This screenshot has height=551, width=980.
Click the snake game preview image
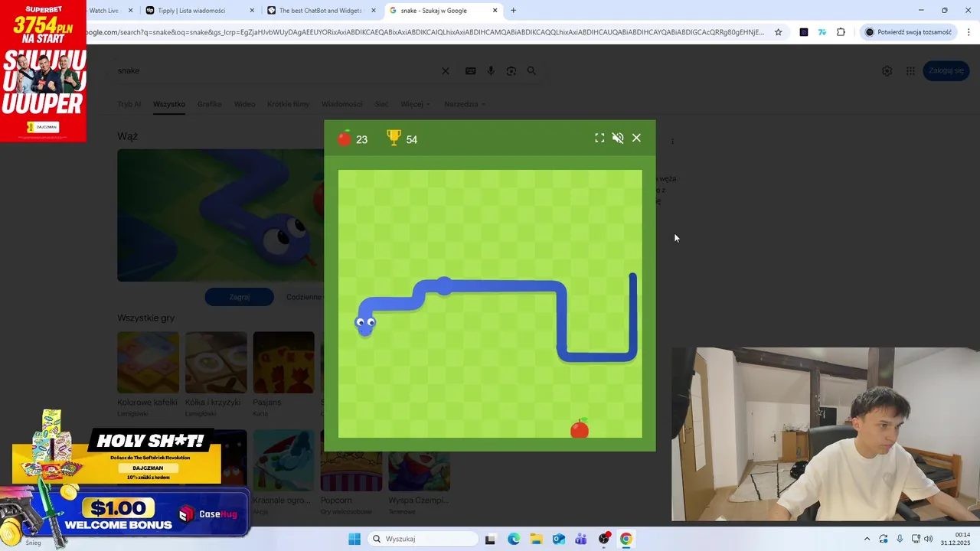[x=220, y=215]
